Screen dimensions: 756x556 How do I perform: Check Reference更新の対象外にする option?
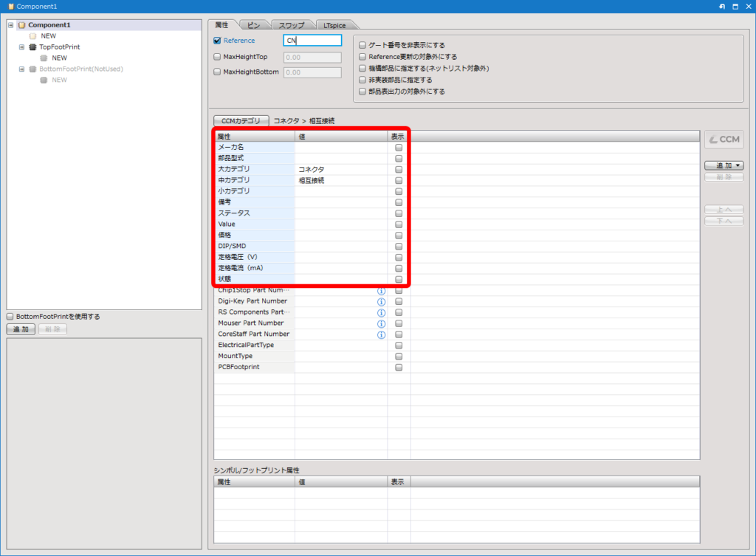(x=362, y=56)
